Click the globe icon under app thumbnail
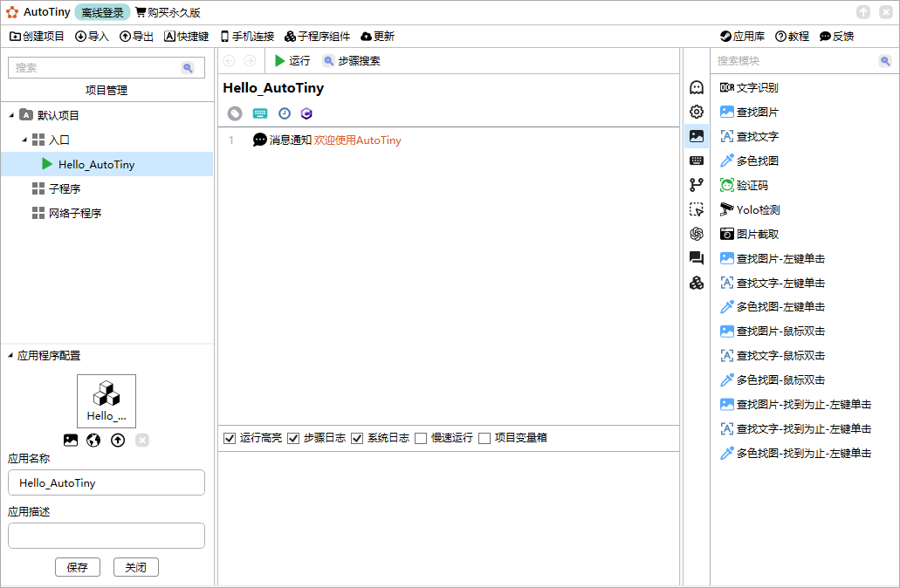Image resolution: width=900 pixels, height=588 pixels. click(x=93, y=440)
